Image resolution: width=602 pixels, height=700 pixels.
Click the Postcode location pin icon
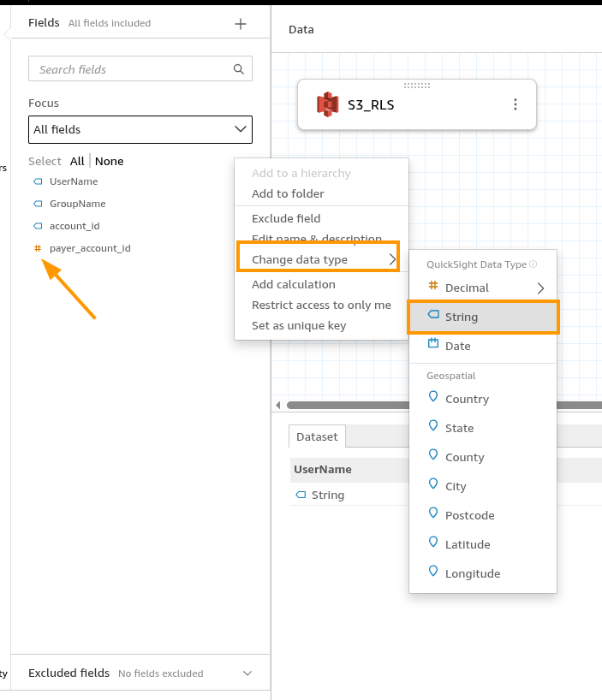pos(433,513)
